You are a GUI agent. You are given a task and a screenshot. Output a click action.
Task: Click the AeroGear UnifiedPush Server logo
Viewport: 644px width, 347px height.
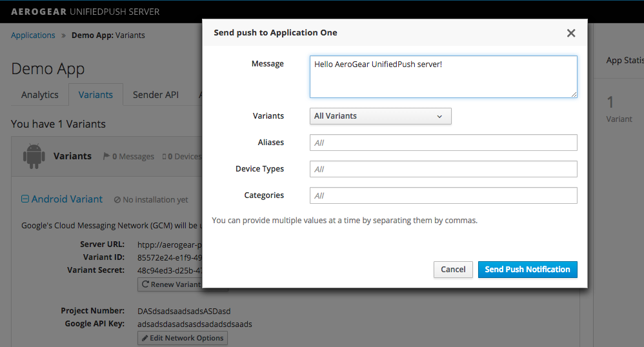point(85,12)
